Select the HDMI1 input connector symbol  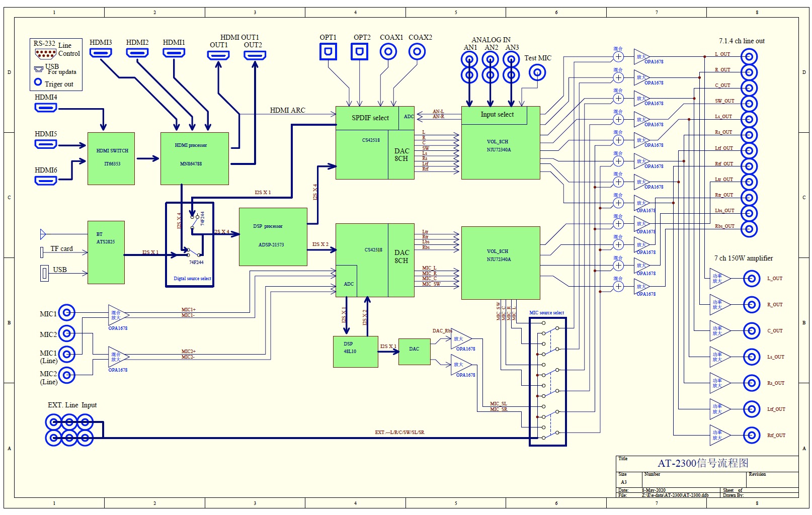(x=174, y=53)
